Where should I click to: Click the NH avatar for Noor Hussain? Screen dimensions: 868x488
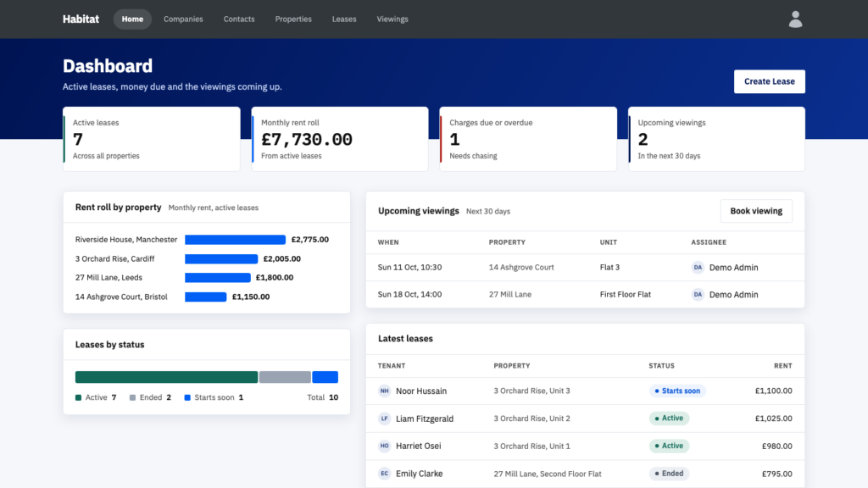click(x=384, y=391)
